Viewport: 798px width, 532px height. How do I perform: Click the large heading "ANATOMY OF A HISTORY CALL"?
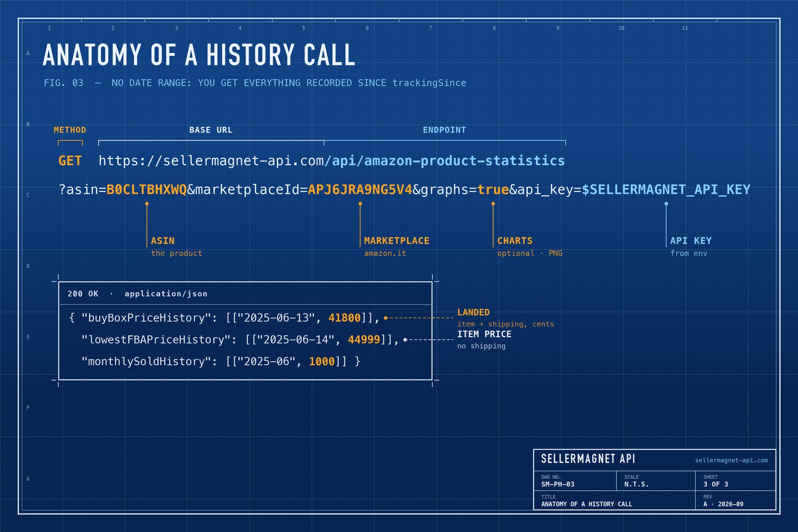point(199,55)
